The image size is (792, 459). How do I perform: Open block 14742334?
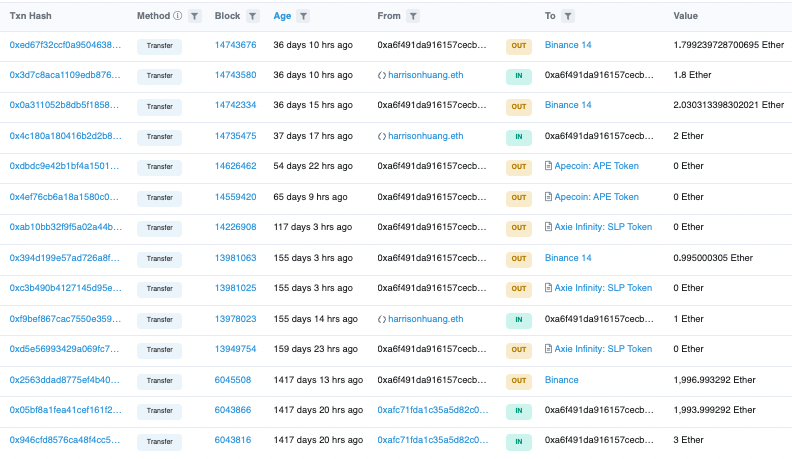[x=235, y=105]
